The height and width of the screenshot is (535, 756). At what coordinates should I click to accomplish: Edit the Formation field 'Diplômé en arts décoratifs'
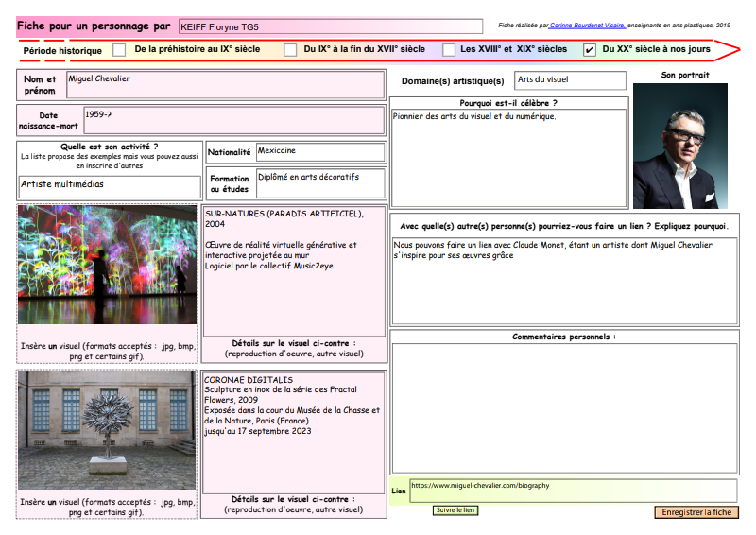[x=319, y=181]
